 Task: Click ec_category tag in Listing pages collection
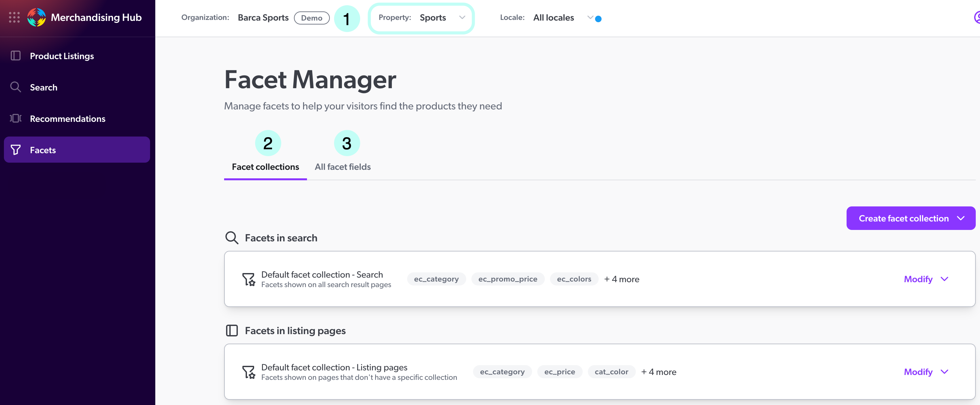502,372
